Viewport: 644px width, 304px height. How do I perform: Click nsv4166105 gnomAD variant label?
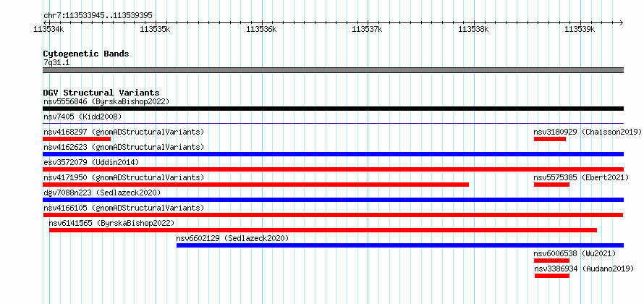point(124,208)
